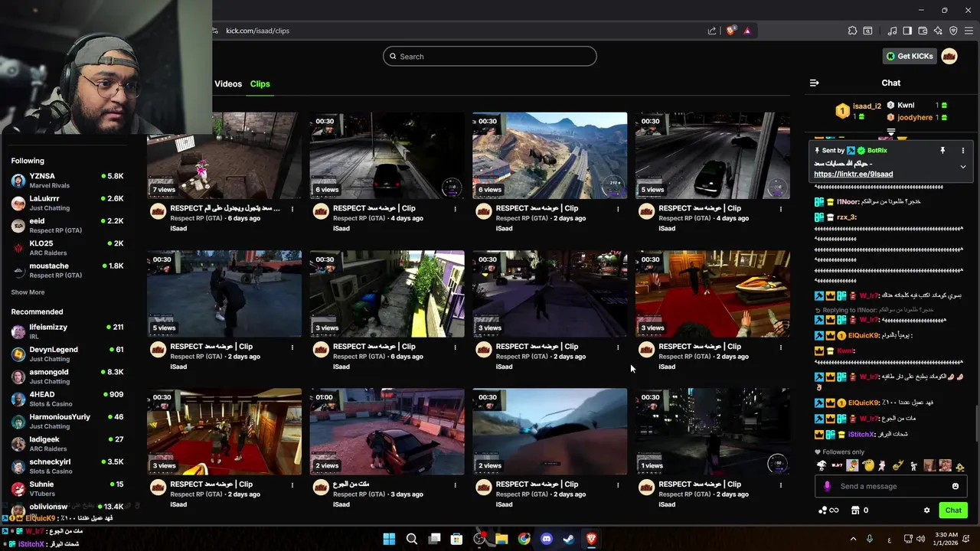Click the green Chat send button

pos(953,510)
